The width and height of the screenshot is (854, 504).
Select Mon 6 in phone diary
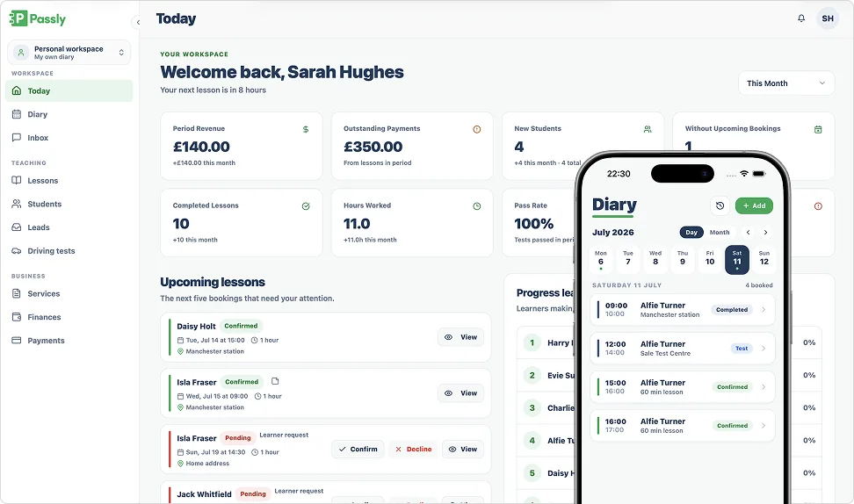601,260
